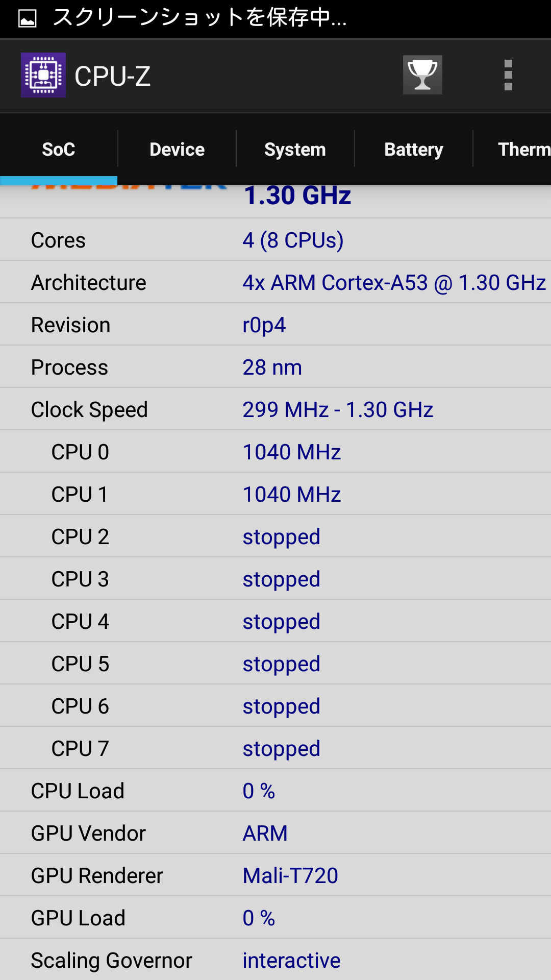The height and width of the screenshot is (980, 551).
Task: Tap the trophy validation icon
Action: [x=422, y=75]
